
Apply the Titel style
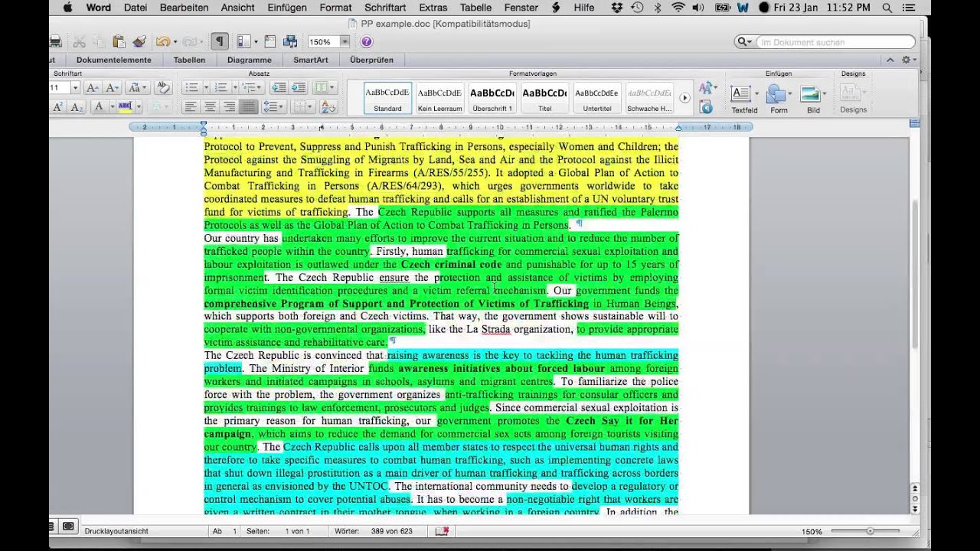coord(544,98)
